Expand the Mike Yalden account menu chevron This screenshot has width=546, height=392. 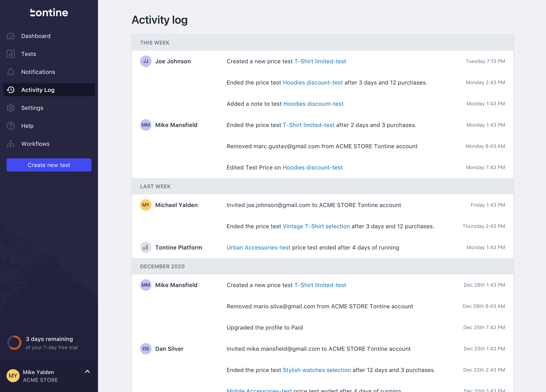pos(87,372)
